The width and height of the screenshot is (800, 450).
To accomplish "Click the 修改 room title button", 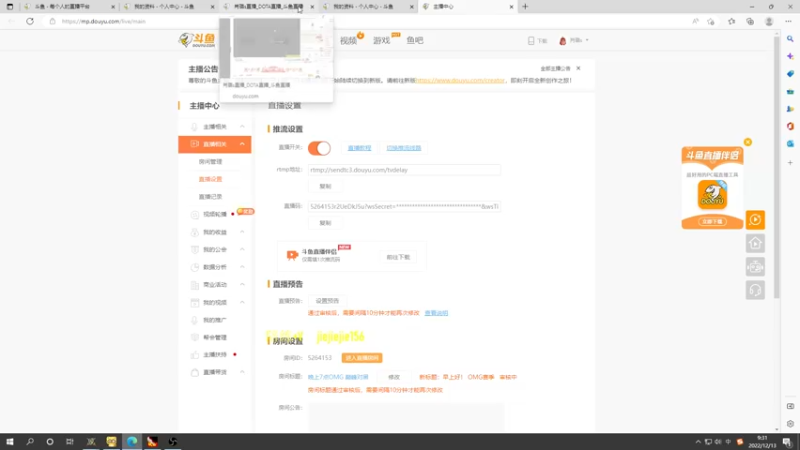I will tap(394, 377).
